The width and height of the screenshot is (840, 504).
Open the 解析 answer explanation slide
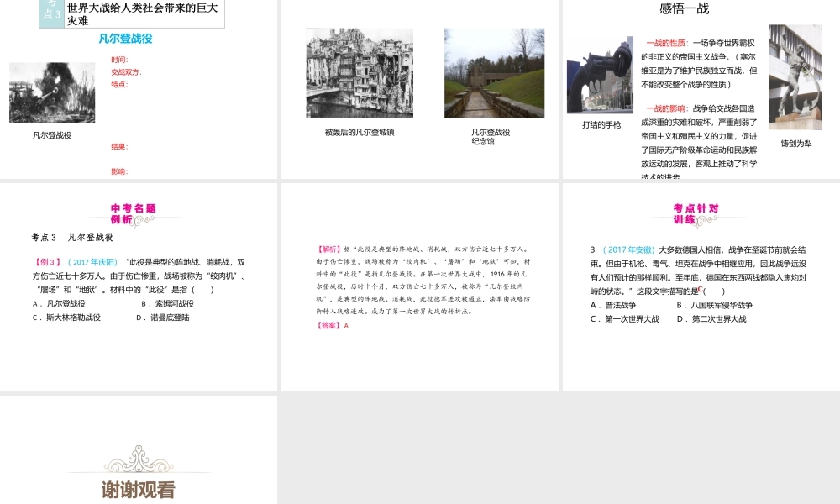pyautogui.click(x=420, y=286)
